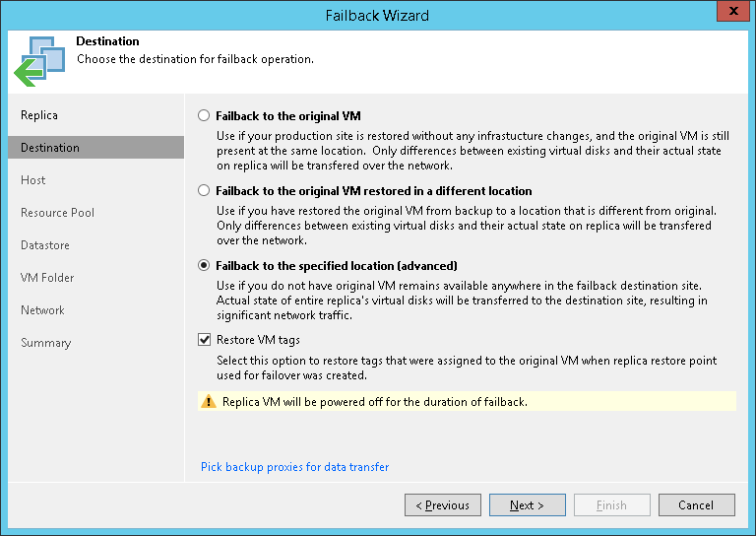The width and height of the screenshot is (756, 536).
Task: Choose Failback to original VM restored elsewhere
Action: (204, 190)
